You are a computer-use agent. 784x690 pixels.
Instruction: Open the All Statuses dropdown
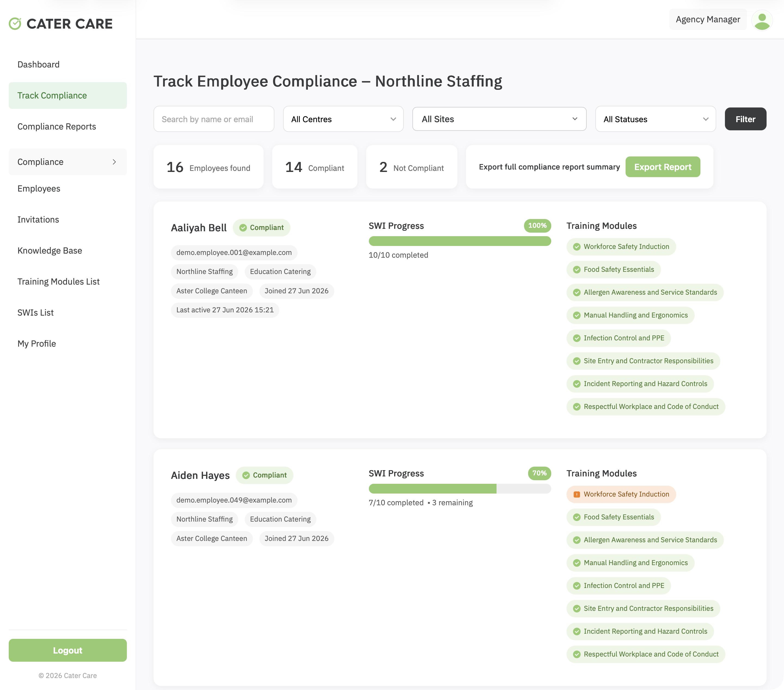(655, 119)
